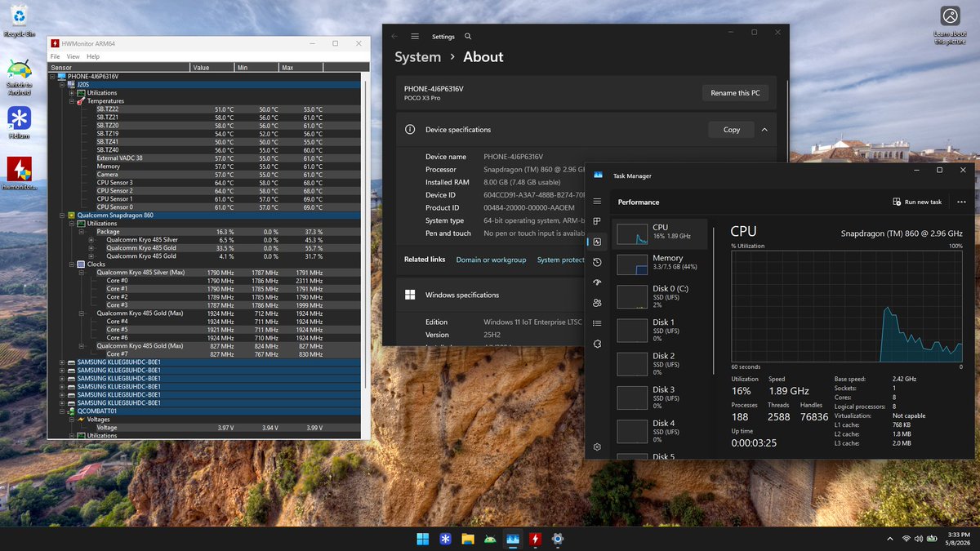
Task: Click System in the Settings breadcrumb
Action: click(417, 57)
